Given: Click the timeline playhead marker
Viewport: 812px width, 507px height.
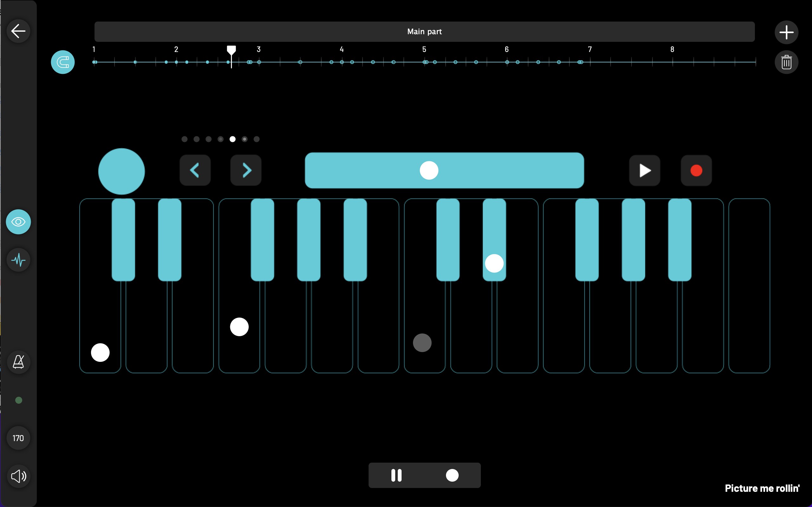Looking at the screenshot, I should coord(231,51).
